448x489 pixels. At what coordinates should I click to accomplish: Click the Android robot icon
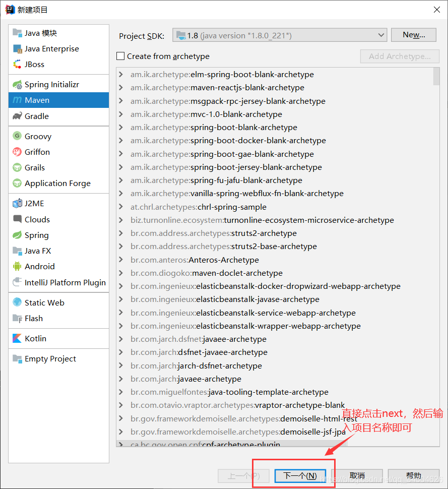[x=17, y=266]
